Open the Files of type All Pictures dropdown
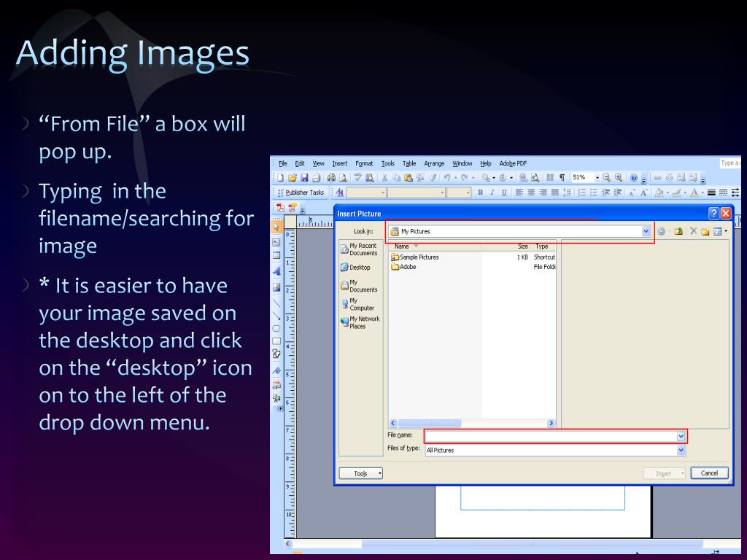747x560 pixels. click(x=681, y=450)
